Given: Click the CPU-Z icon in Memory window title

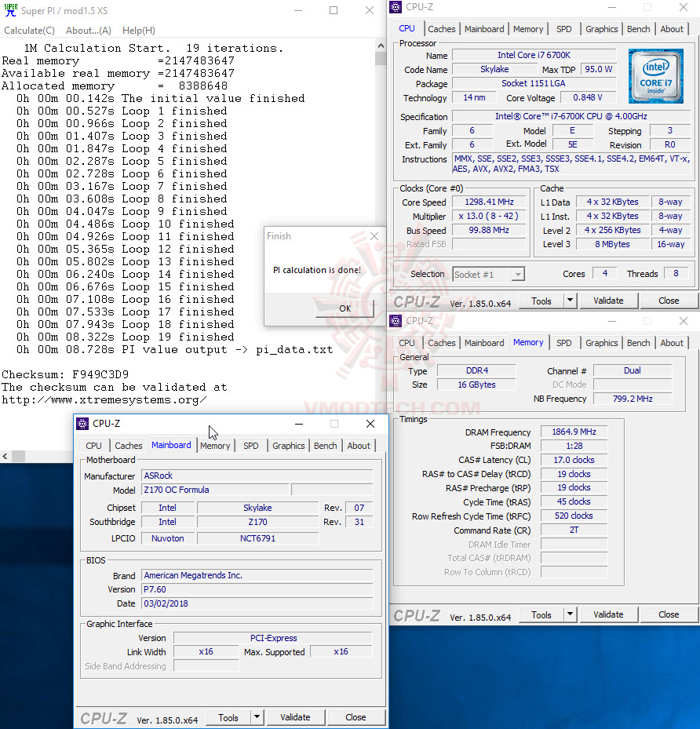Looking at the screenshot, I should pos(396,321).
